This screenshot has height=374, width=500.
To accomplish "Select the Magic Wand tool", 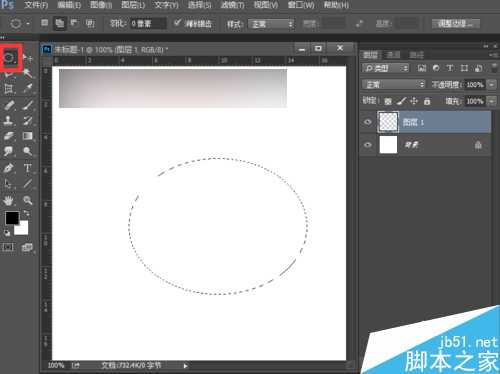I will point(28,73).
